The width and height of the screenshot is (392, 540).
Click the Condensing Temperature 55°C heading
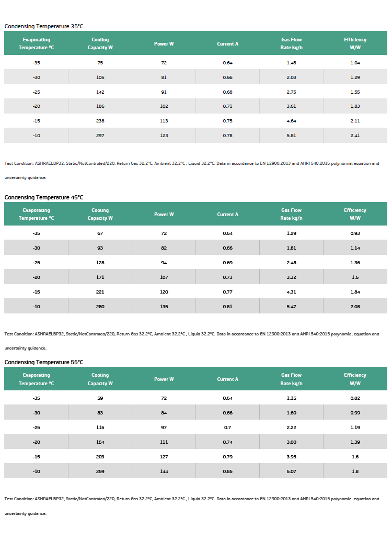point(44,362)
